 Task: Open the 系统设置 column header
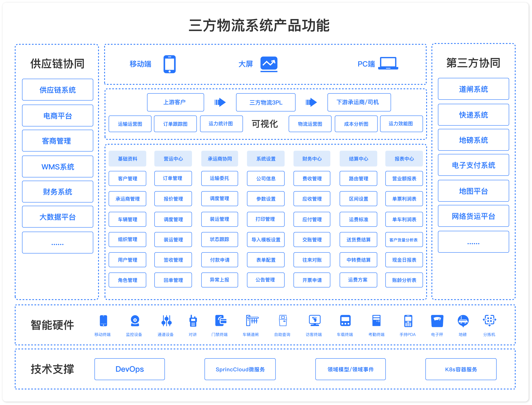pyautogui.click(x=266, y=159)
